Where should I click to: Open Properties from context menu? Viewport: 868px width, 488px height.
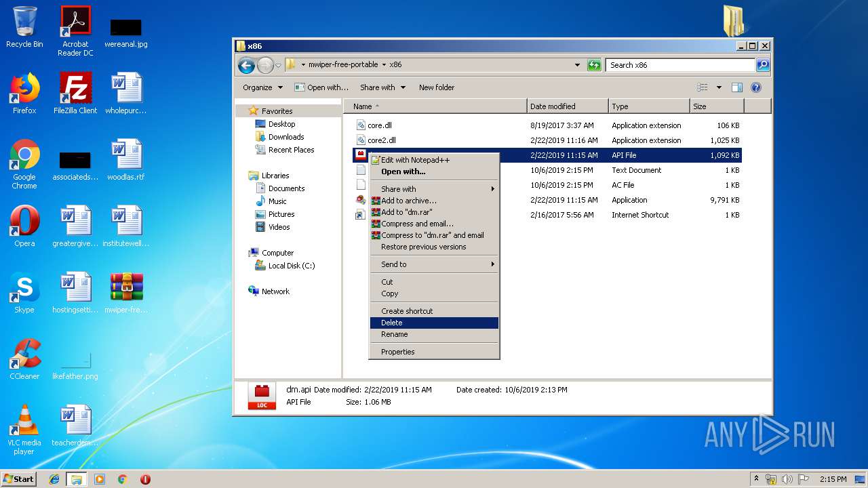pyautogui.click(x=434, y=352)
